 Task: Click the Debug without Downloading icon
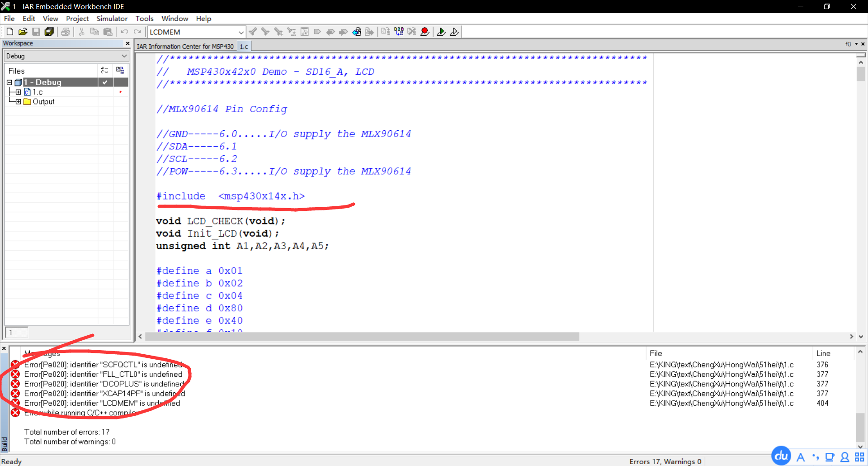click(454, 32)
